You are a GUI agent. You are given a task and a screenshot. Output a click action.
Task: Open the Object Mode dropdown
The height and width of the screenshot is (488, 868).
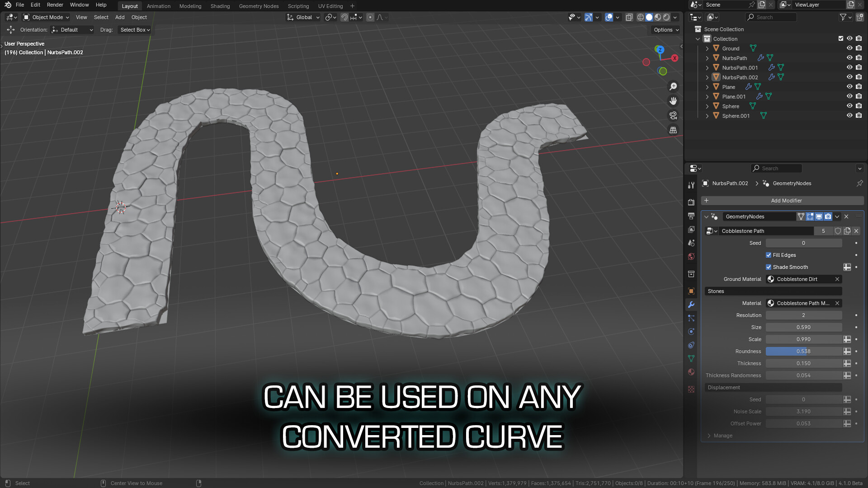pos(45,17)
